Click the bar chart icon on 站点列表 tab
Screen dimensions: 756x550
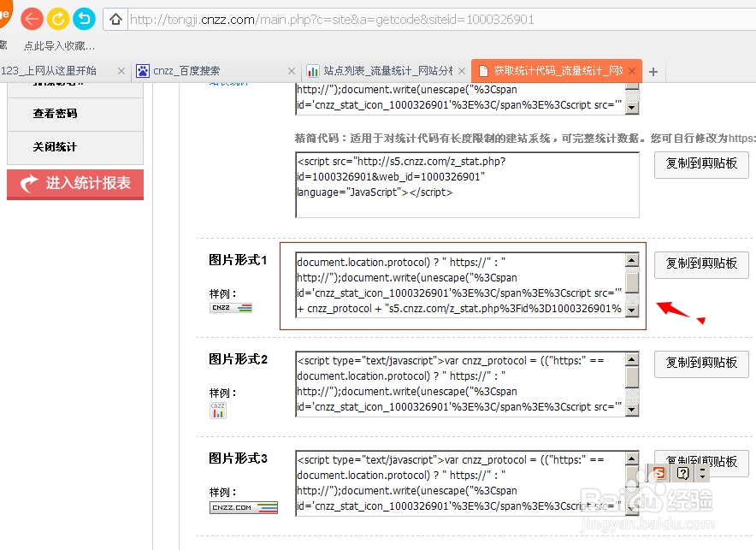pos(313,71)
